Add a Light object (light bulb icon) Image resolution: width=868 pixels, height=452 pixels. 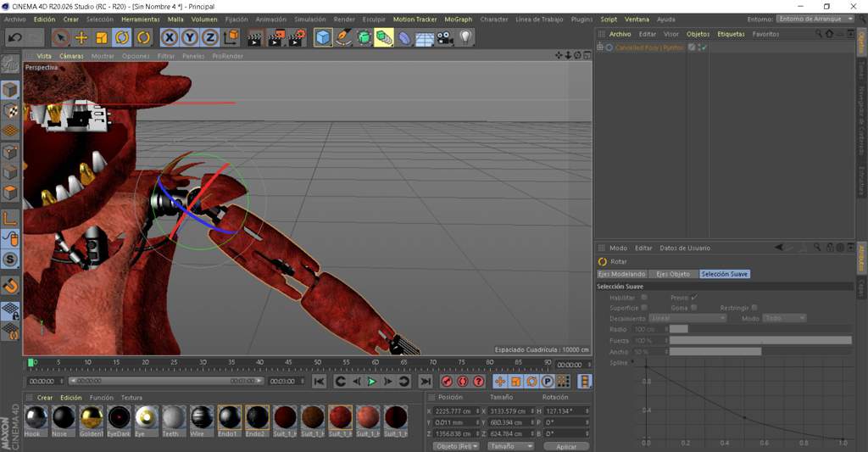tap(465, 37)
